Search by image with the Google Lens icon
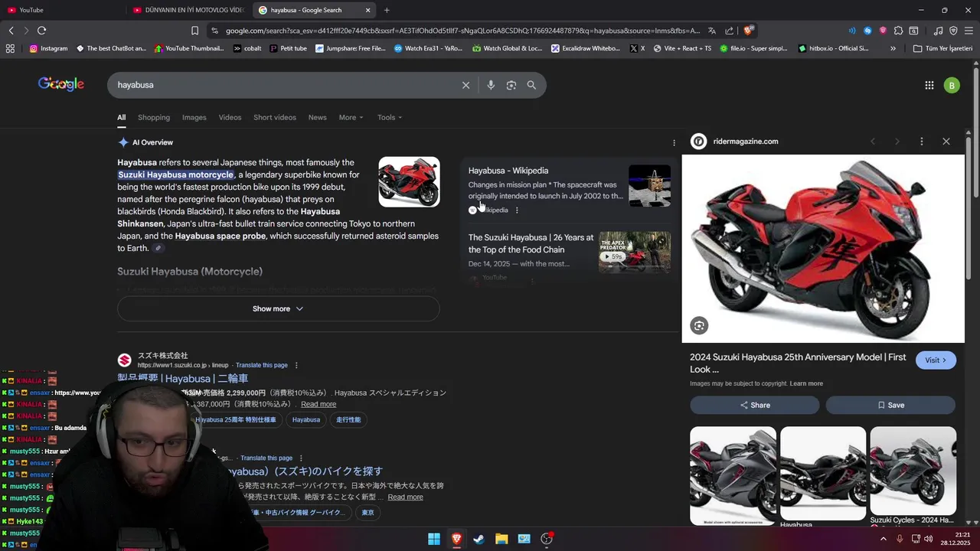 point(511,85)
